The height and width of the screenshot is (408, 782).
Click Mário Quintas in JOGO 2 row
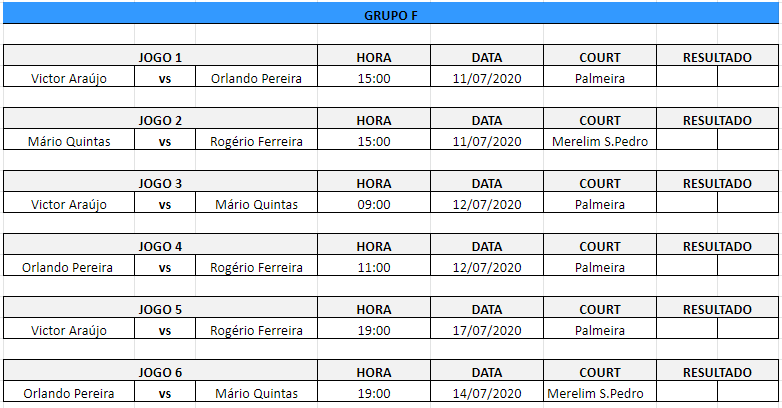point(68,141)
